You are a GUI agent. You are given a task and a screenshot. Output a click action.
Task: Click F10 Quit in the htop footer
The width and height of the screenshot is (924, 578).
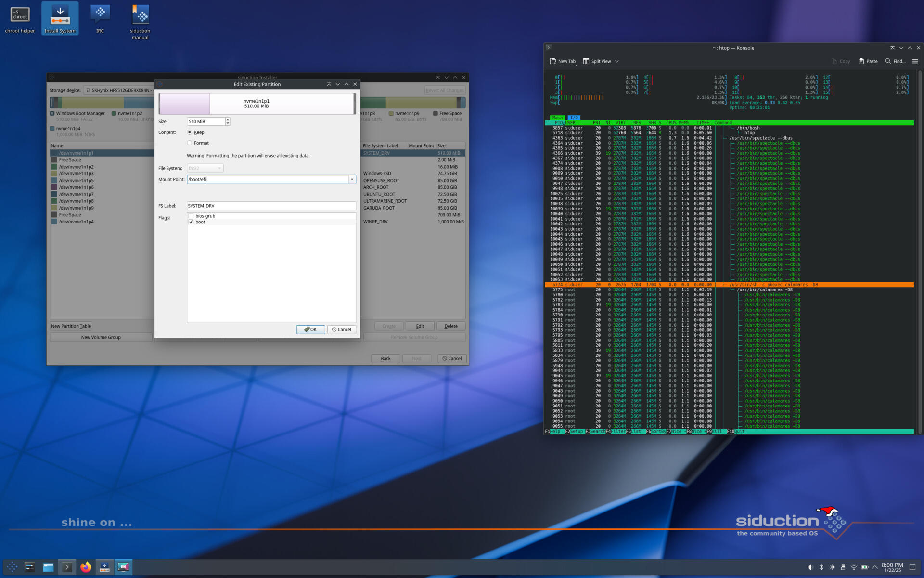[736, 432]
